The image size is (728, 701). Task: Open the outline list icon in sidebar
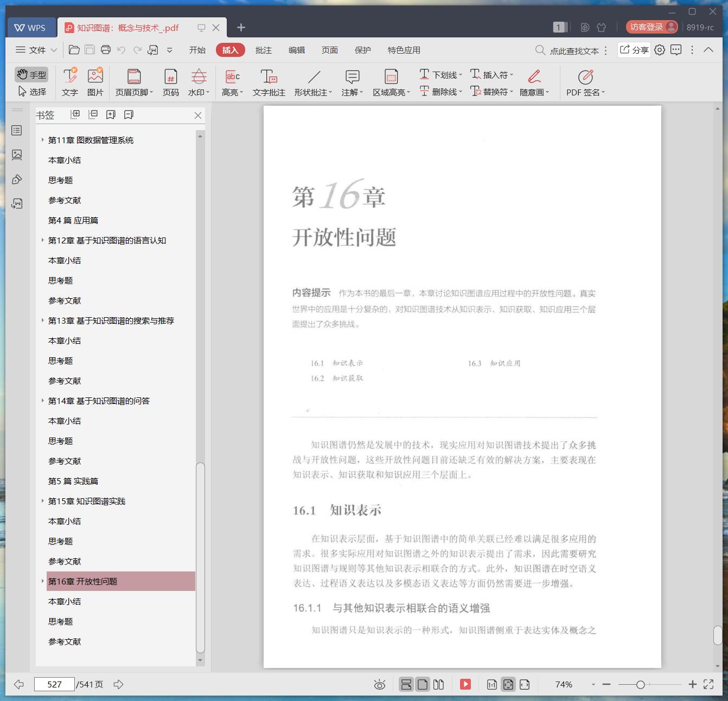(17, 131)
